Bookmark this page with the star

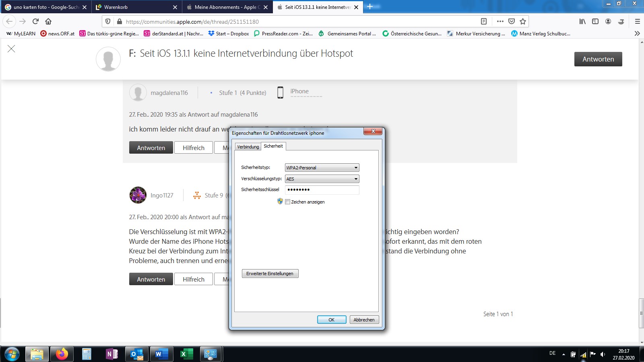[x=523, y=21]
